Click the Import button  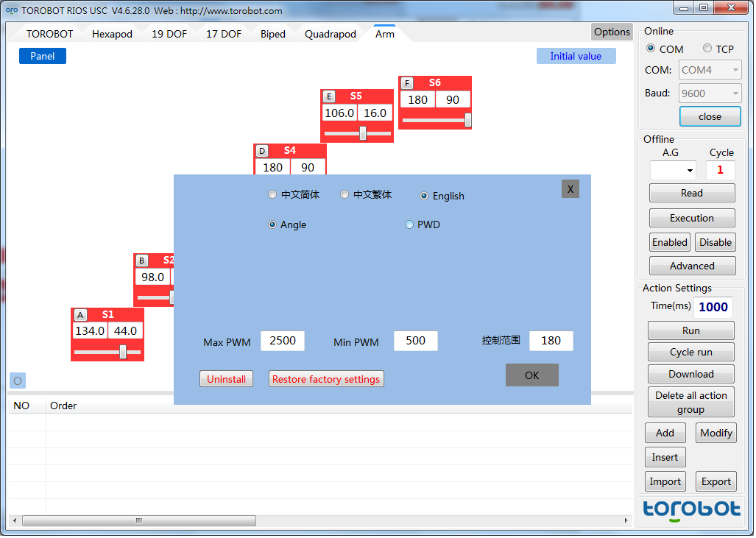tap(665, 481)
